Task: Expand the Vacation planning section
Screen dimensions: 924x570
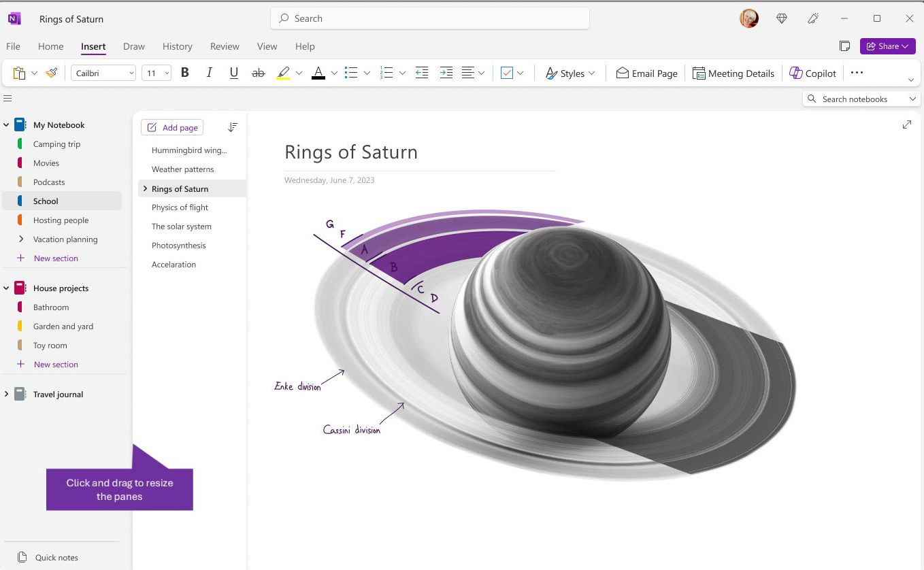Action: pyautogui.click(x=21, y=239)
